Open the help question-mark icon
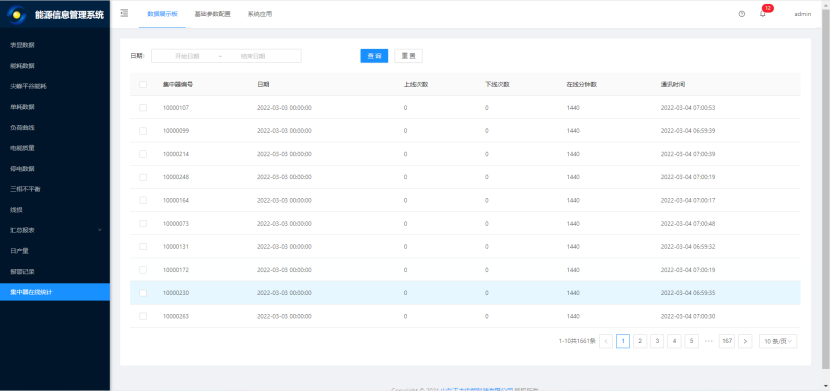The image size is (830, 391). 742,14
